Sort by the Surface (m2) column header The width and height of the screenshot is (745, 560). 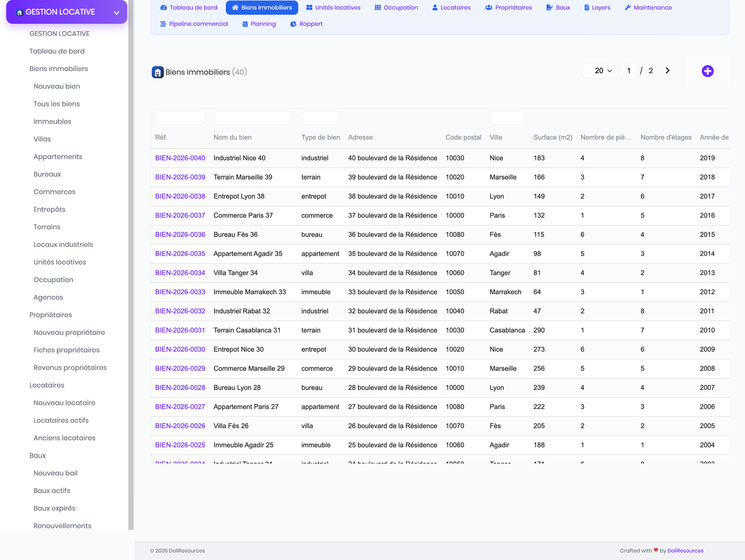tap(553, 138)
